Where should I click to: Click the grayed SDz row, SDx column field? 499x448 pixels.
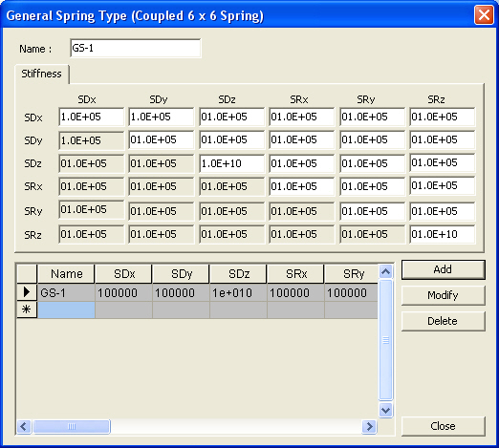[91, 163]
